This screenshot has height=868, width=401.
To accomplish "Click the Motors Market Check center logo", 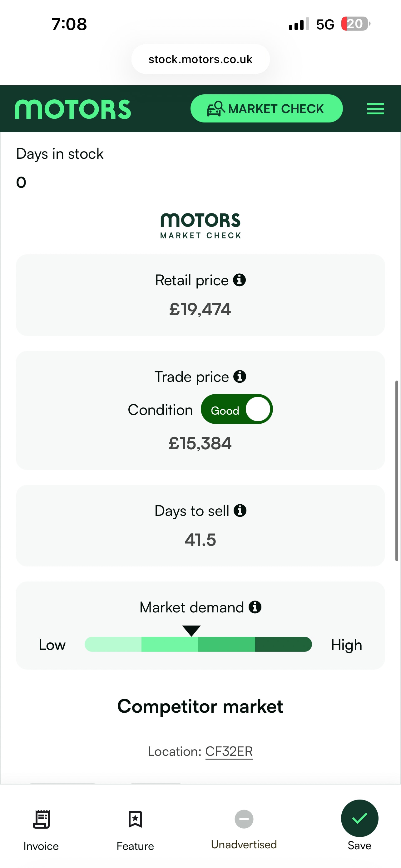I will point(200,225).
